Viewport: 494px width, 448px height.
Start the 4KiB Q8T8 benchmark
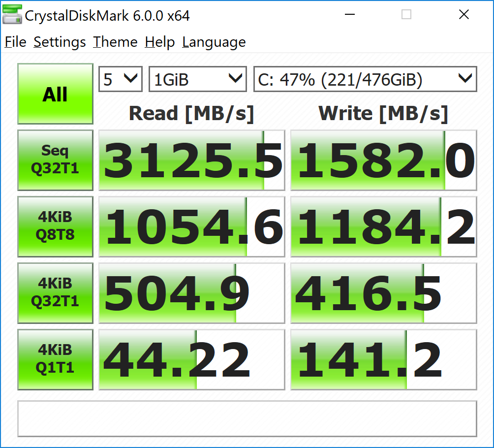pos(55,226)
